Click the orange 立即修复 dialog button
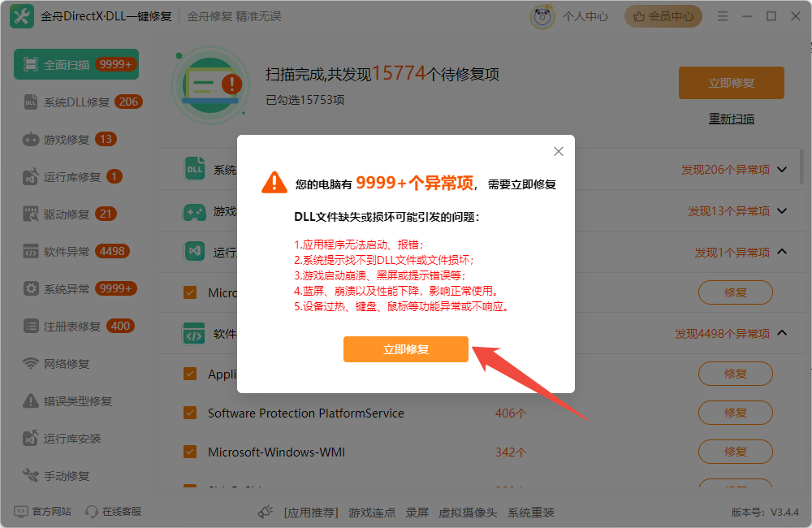Viewport: 812px width, 528px height. pyautogui.click(x=406, y=348)
